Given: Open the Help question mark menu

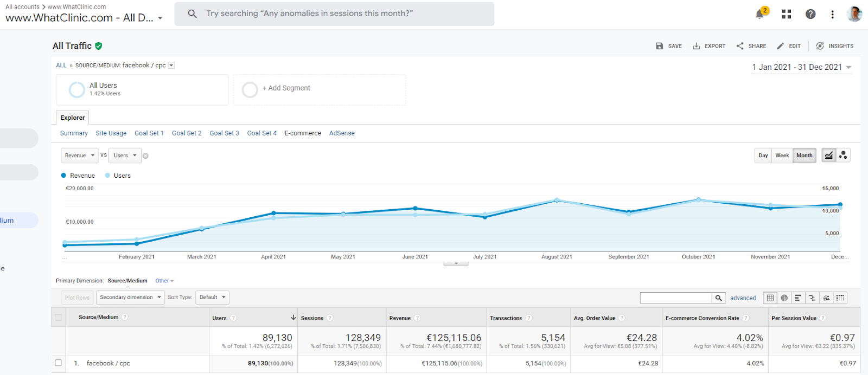Looking at the screenshot, I should [x=810, y=14].
